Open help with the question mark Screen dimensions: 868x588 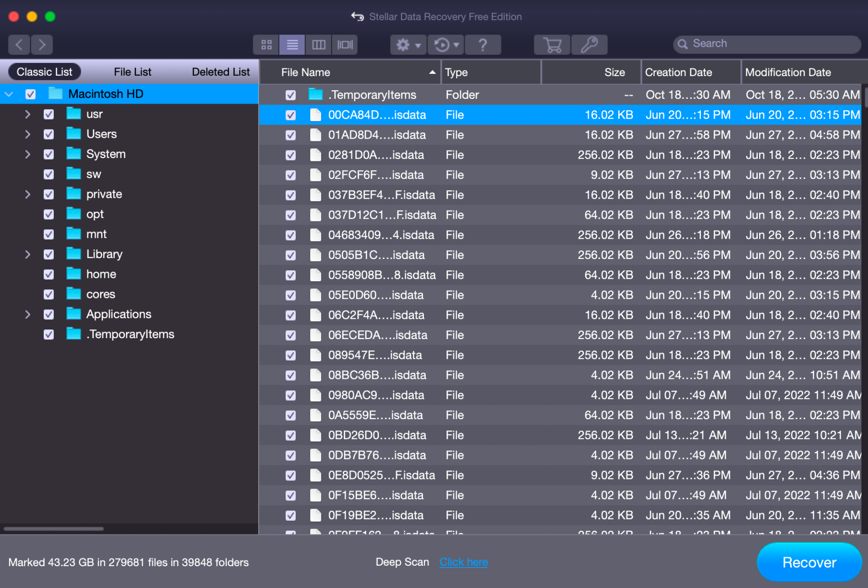[x=483, y=45]
